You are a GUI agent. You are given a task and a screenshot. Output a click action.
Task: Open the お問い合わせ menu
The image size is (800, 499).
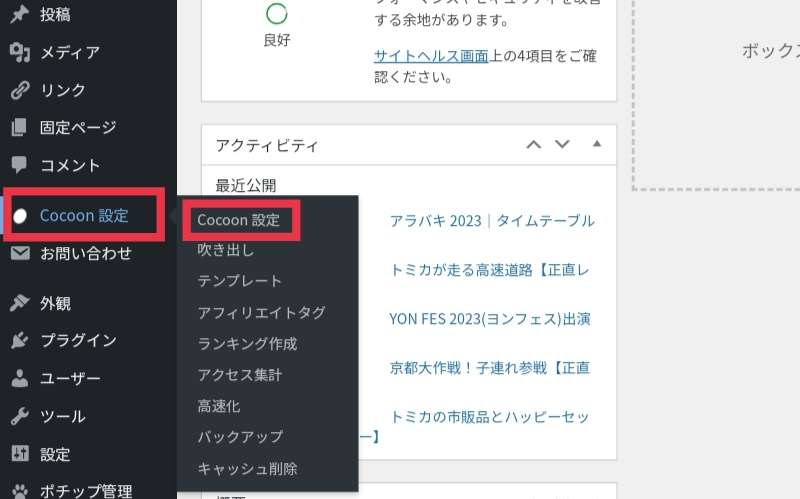coord(88,253)
